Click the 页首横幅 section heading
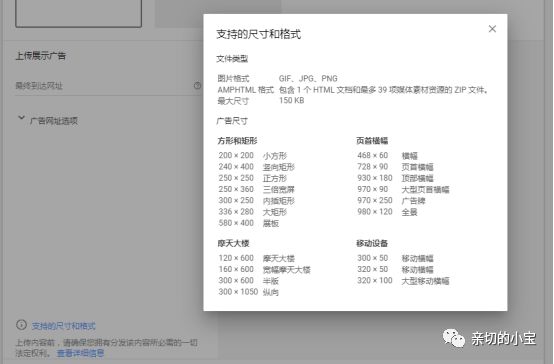Viewport: 554px width, 364px height. (x=372, y=141)
